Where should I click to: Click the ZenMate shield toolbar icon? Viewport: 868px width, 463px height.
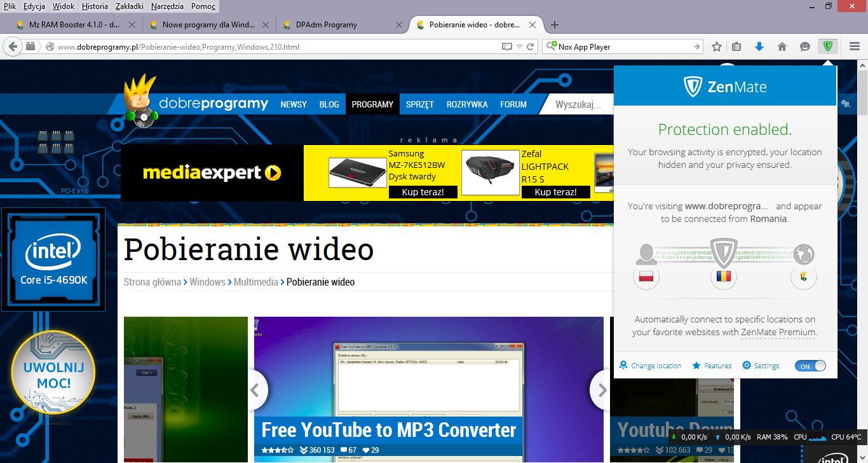(x=828, y=46)
